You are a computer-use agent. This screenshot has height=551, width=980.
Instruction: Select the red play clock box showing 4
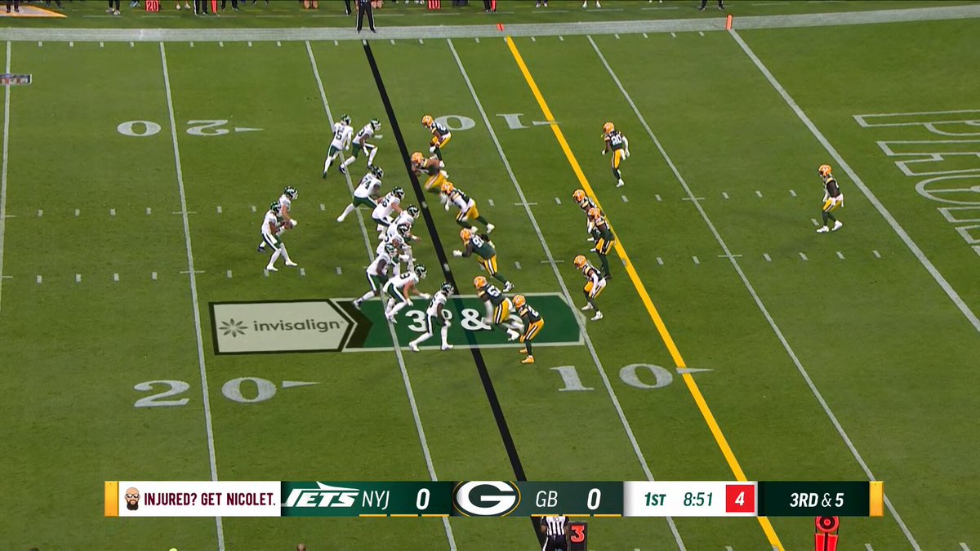[739, 499]
